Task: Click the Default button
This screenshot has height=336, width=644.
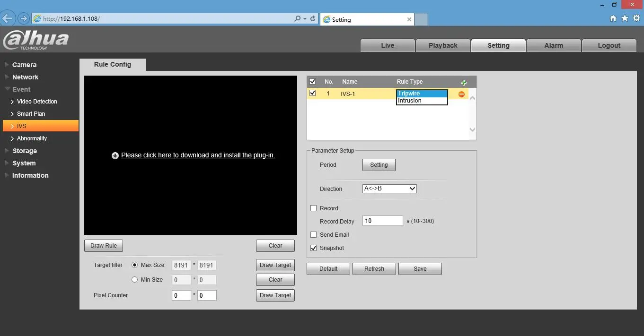Action: 328,269
